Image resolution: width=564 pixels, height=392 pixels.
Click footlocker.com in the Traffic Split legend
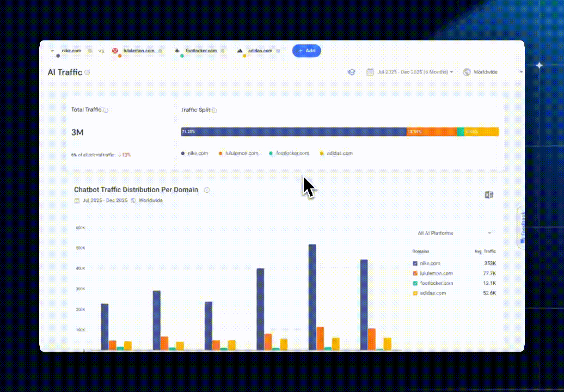coord(289,153)
